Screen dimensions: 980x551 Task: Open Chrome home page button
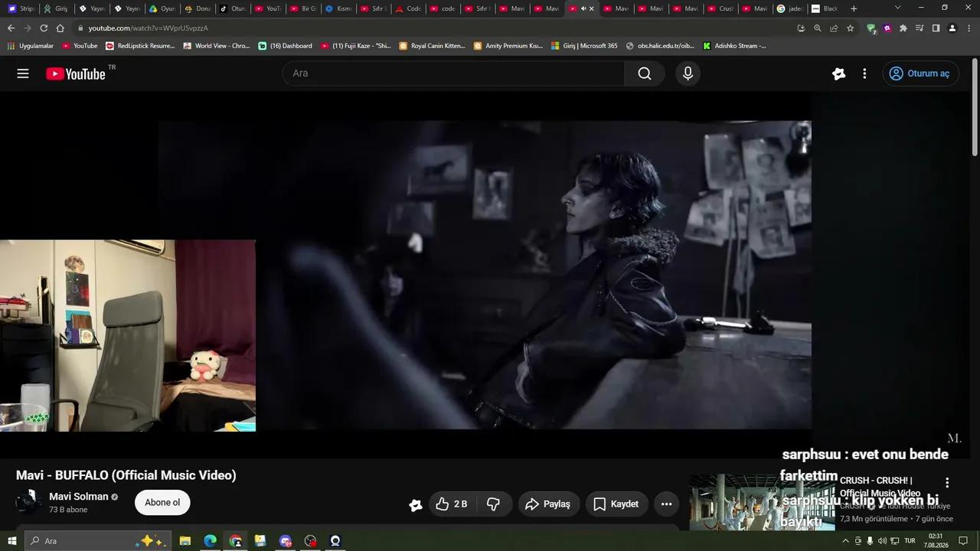(60, 28)
